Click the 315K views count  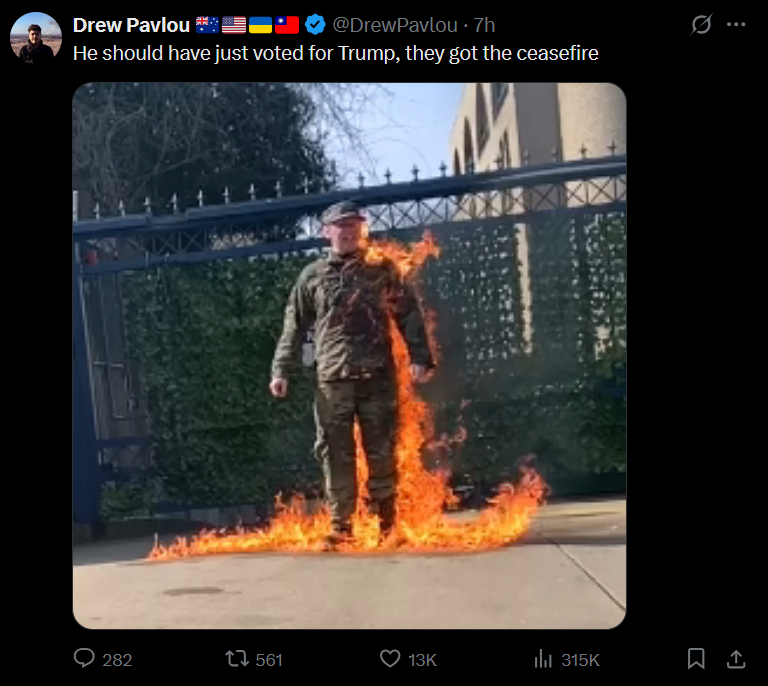point(580,660)
